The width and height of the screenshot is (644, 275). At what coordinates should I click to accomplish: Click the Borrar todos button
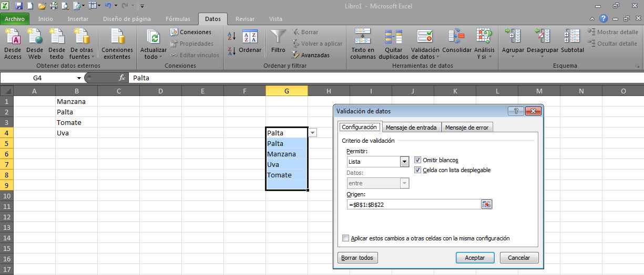357,258
